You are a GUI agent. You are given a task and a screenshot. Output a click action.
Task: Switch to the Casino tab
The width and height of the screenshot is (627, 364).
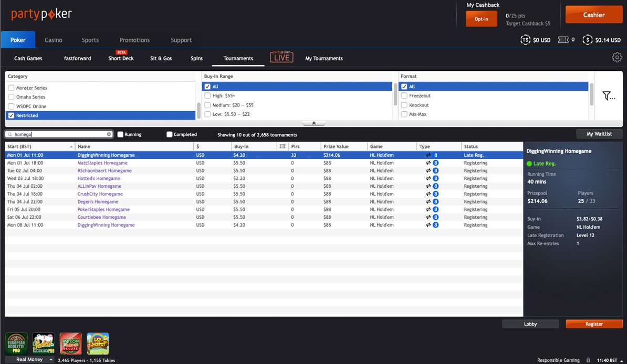pyautogui.click(x=53, y=40)
